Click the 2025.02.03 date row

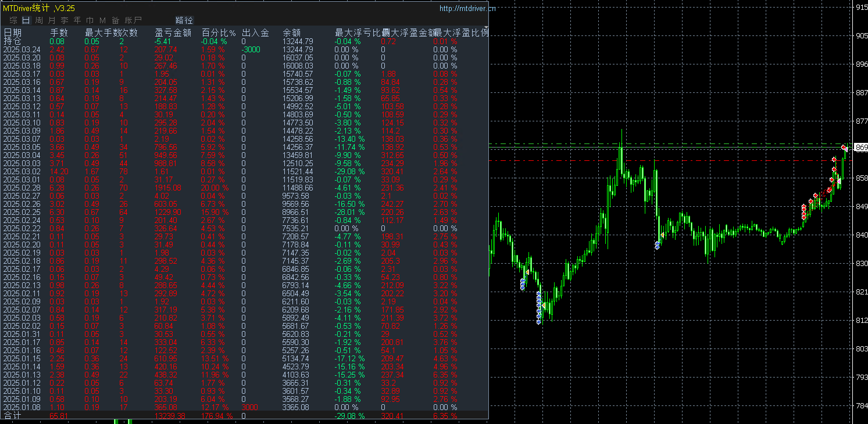click(x=22, y=318)
